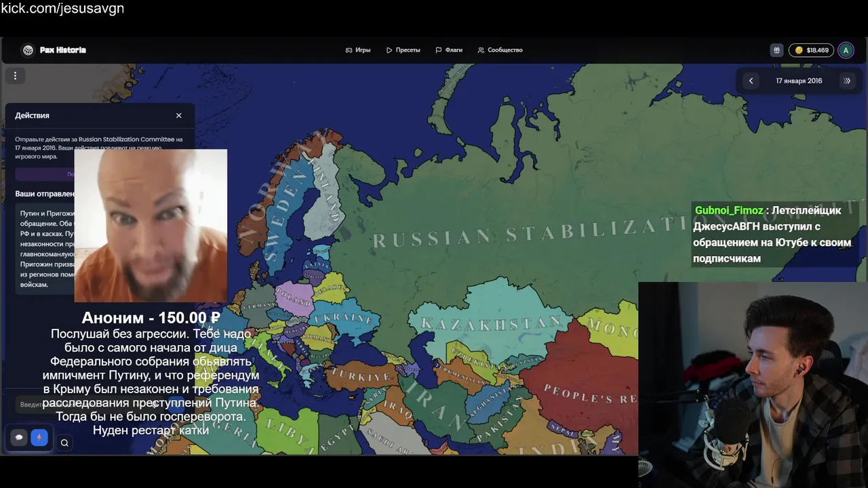Open the Флаги menu
Viewport: 868px width, 488px height.
(449, 50)
